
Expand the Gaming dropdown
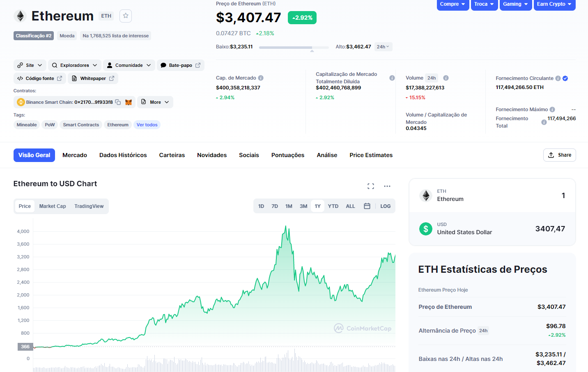[x=516, y=5]
